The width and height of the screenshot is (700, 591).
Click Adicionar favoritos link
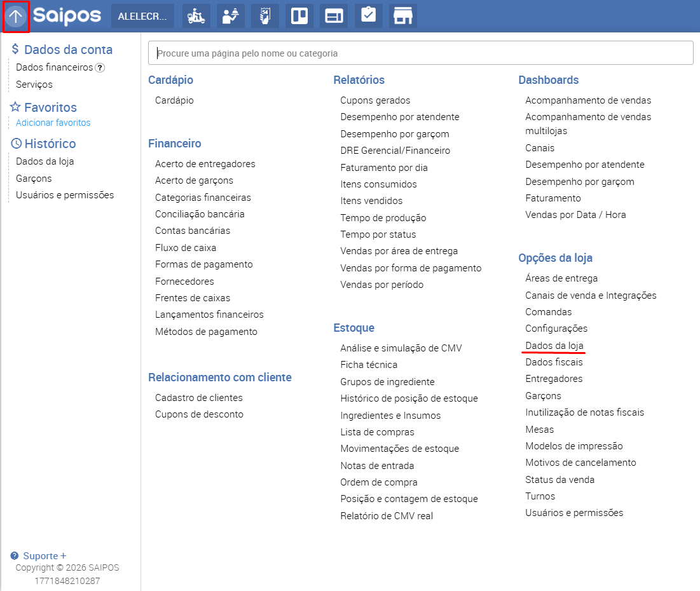53,123
